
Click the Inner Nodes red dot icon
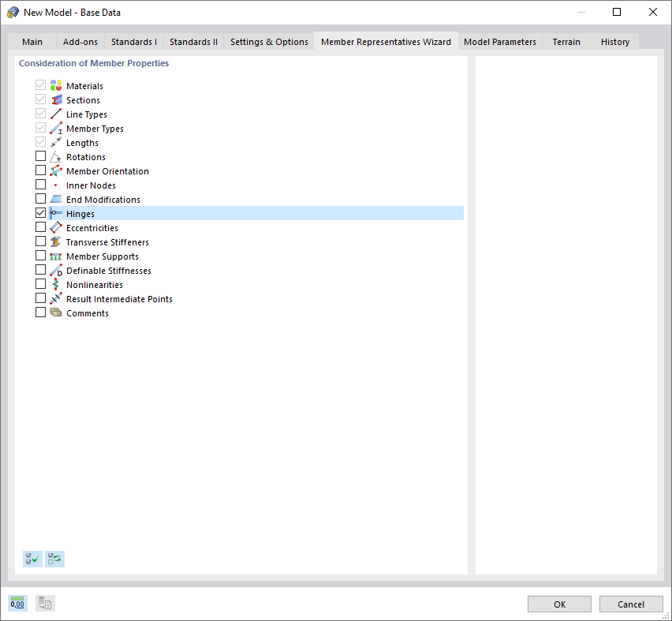56,185
